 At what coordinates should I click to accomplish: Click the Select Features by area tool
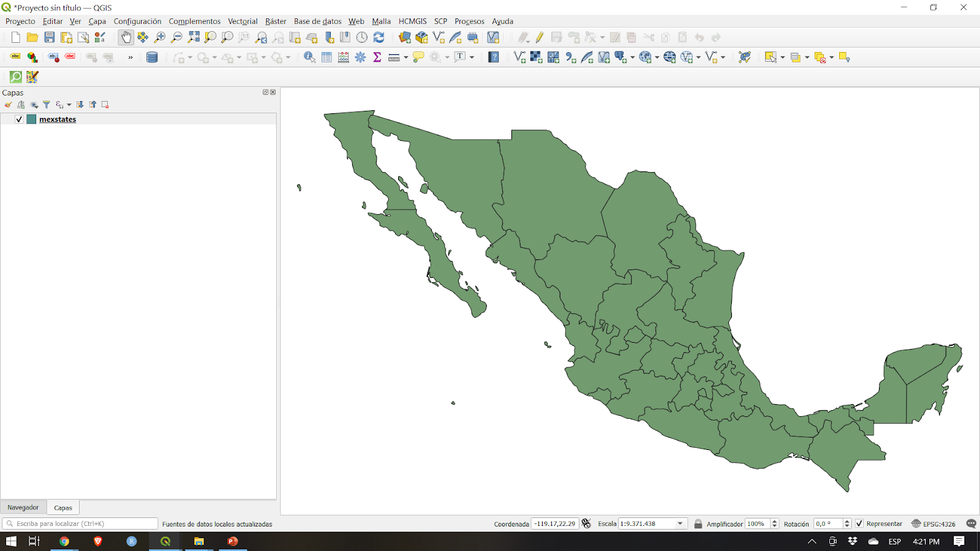point(771,58)
